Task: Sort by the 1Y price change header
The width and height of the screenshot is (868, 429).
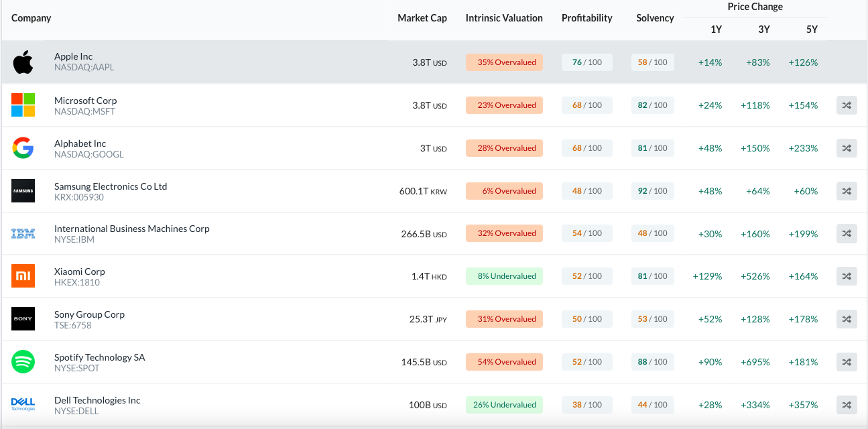Action: [x=716, y=29]
